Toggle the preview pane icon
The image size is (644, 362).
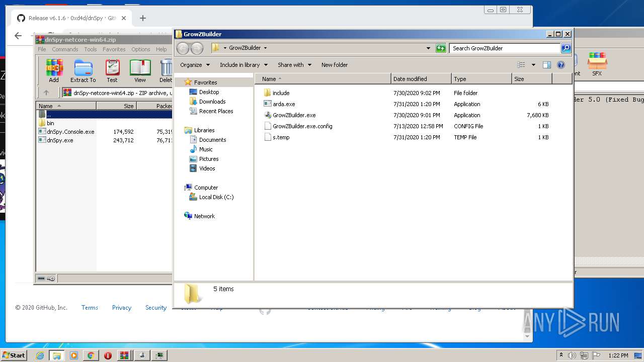[547, 65]
